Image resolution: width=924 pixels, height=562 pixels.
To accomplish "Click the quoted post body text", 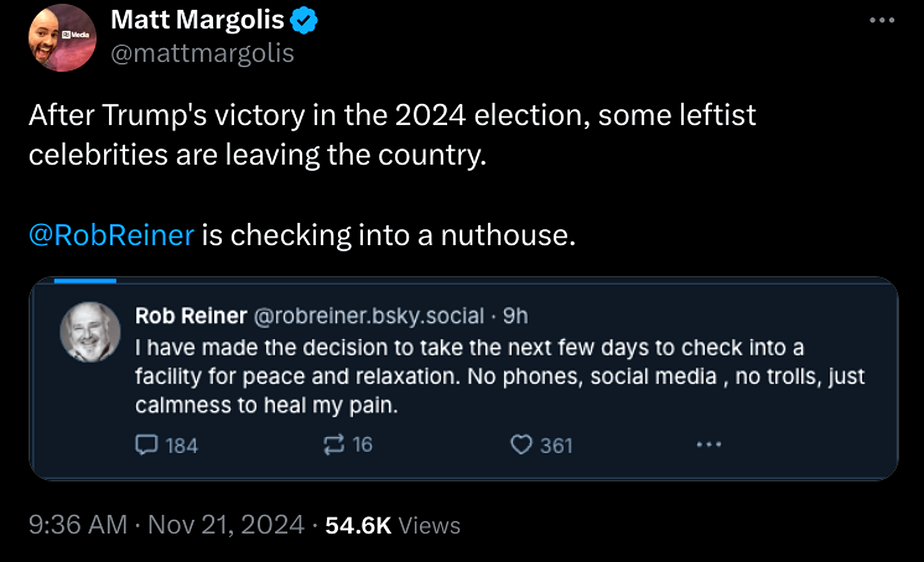I will click(x=468, y=376).
